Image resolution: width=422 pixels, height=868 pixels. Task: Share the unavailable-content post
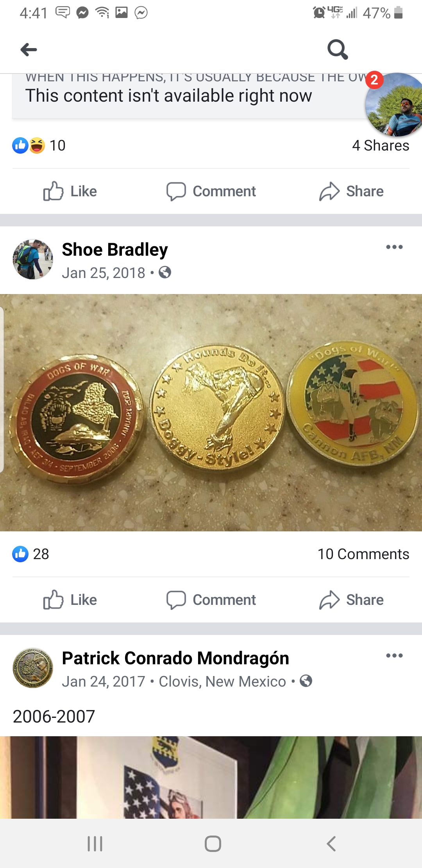pyautogui.click(x=351, y=191)
